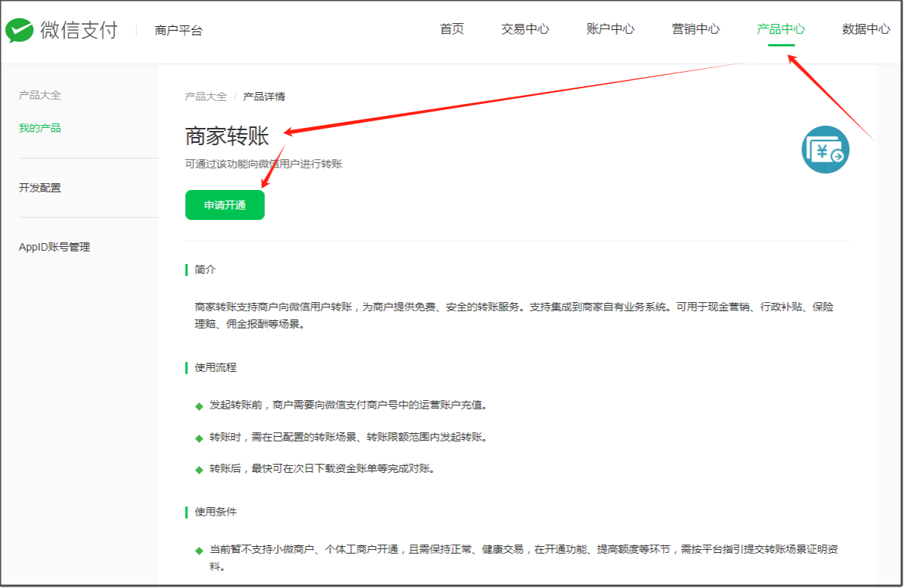This screenshot has height=588, width=904.
Task: Click the blue merchant transfer product icon
Action: (825, 150)
